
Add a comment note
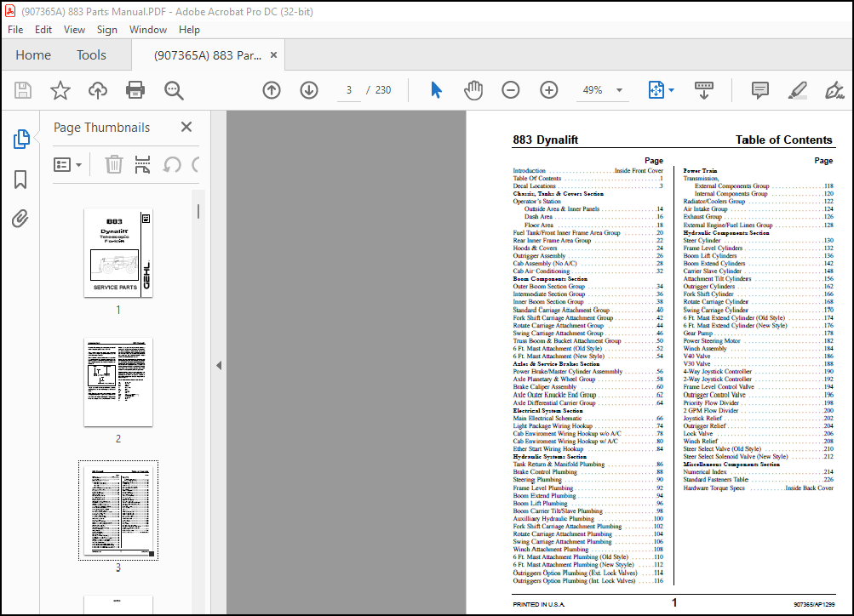coord(759,90)
